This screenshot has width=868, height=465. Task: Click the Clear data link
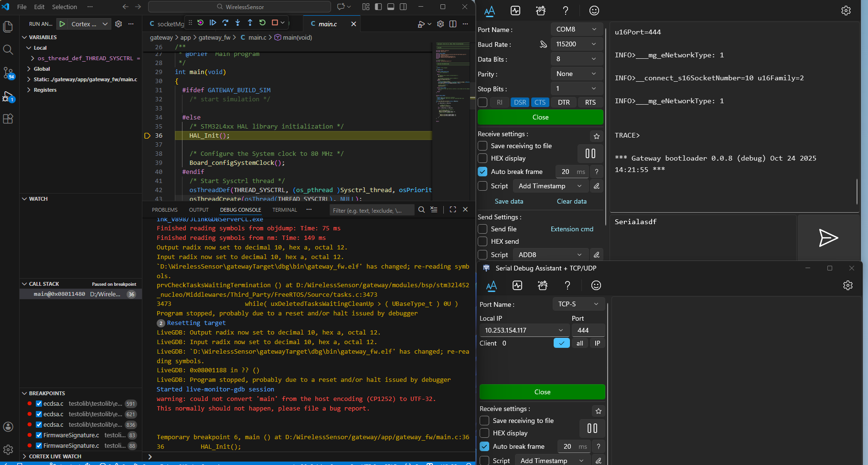click(x=571, y=201)
